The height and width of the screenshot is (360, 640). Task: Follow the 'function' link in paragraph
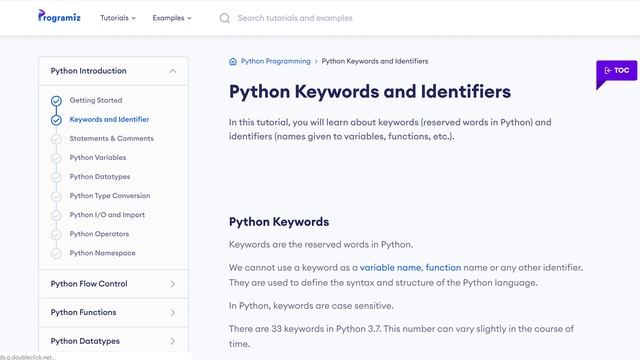pos(443,267)
